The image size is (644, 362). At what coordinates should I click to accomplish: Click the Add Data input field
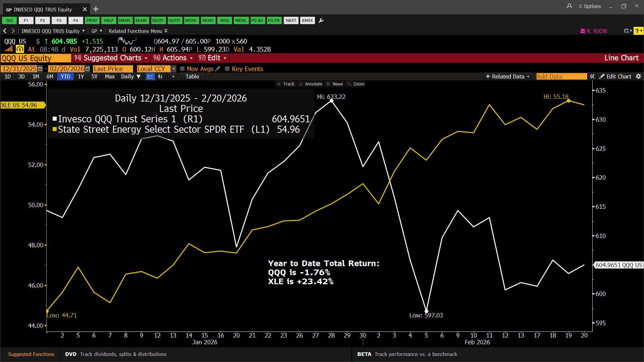click(561, 76)
